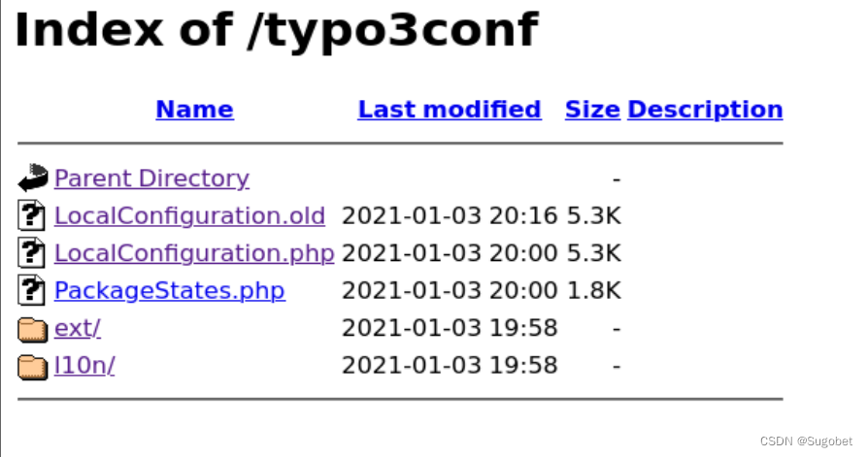Open the l10n/ directory link

84,366
